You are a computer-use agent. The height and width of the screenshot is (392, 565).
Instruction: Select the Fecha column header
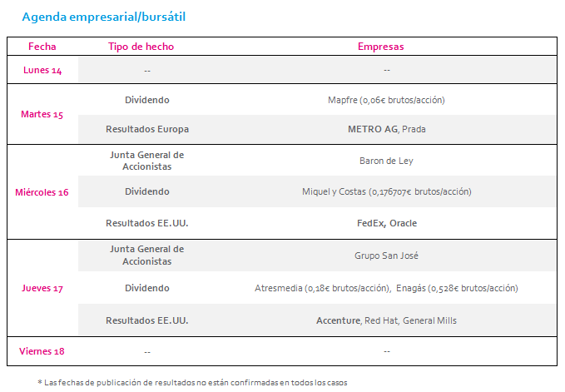(42, 47)
